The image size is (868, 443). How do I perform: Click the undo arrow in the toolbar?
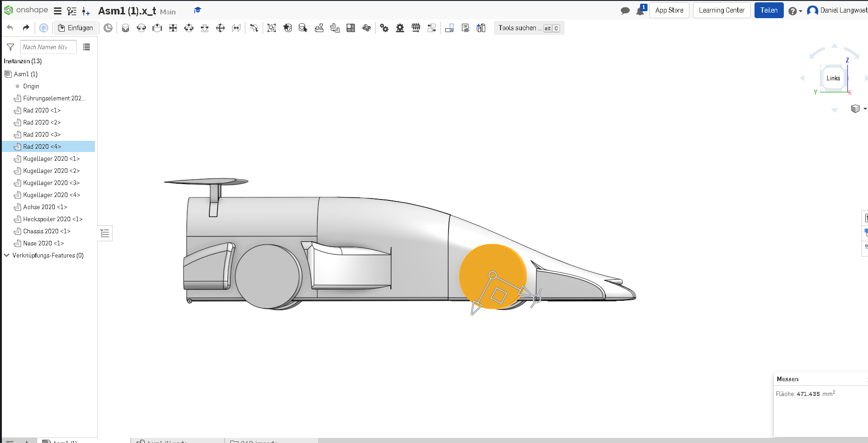click(10, 28)
